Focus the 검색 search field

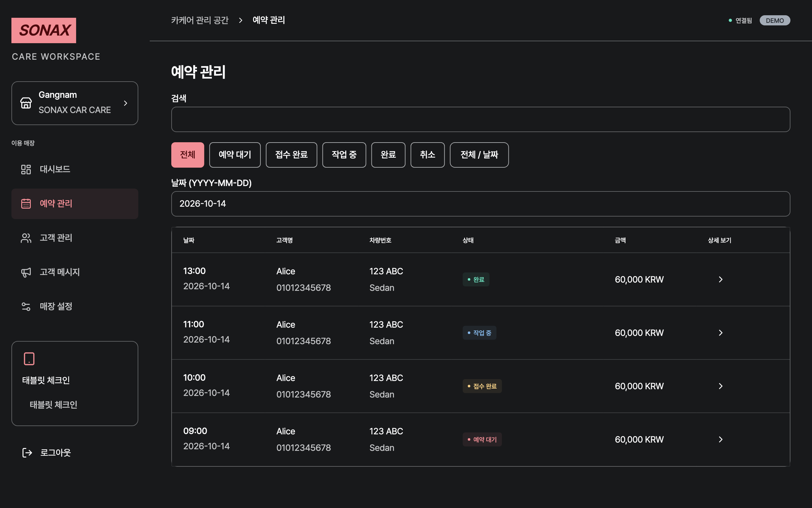coord(481,119)
